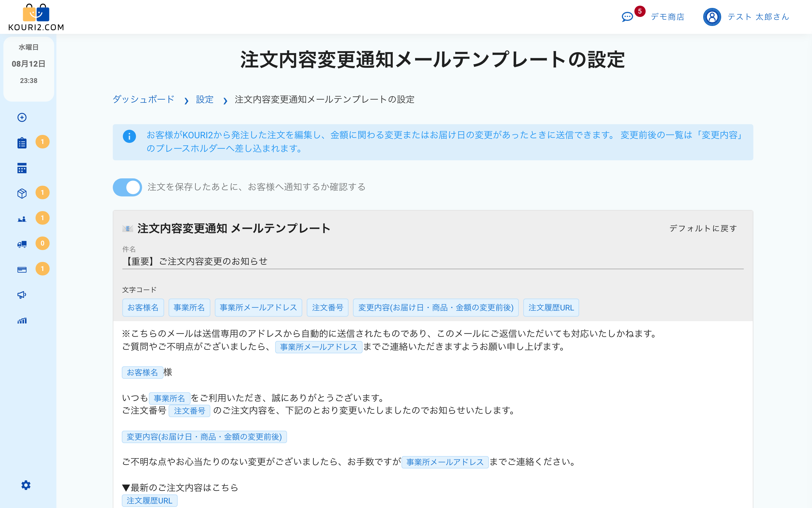The image size is (812, 508).
Task: Open デモ商店 shop link
Action: [x=667, y=17]
